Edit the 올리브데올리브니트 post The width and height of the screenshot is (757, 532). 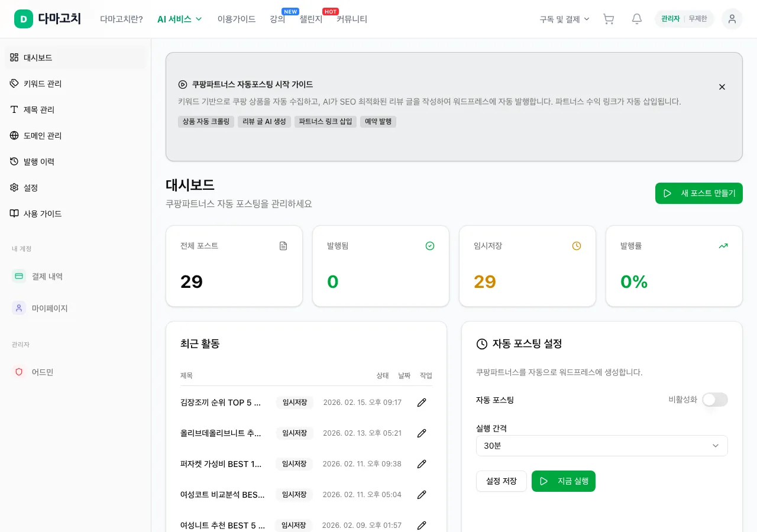click(422, 433)
